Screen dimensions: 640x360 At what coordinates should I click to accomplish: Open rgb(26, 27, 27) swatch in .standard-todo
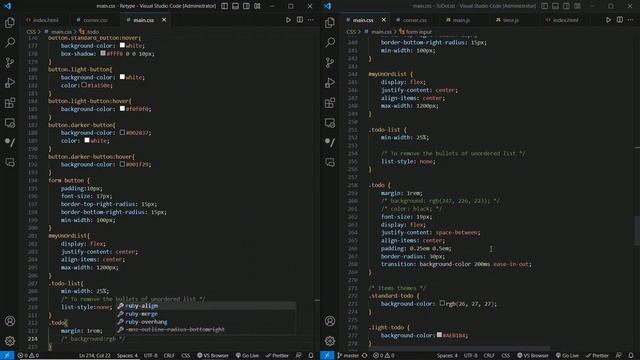coord(442,303)
